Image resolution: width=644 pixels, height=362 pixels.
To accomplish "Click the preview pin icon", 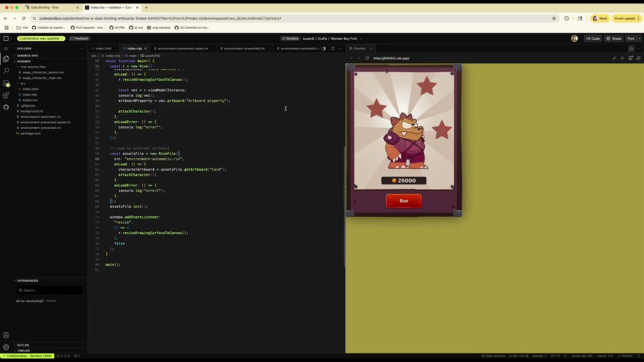I will point(614,58).
